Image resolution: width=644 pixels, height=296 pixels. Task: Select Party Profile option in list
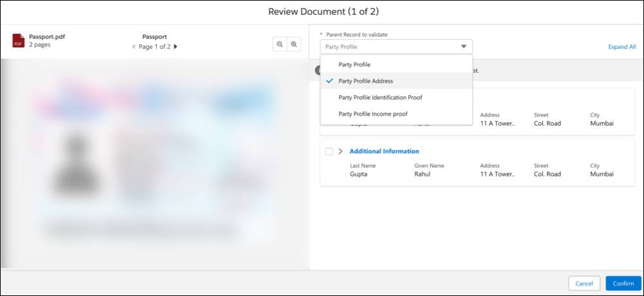tap(396, 64)
